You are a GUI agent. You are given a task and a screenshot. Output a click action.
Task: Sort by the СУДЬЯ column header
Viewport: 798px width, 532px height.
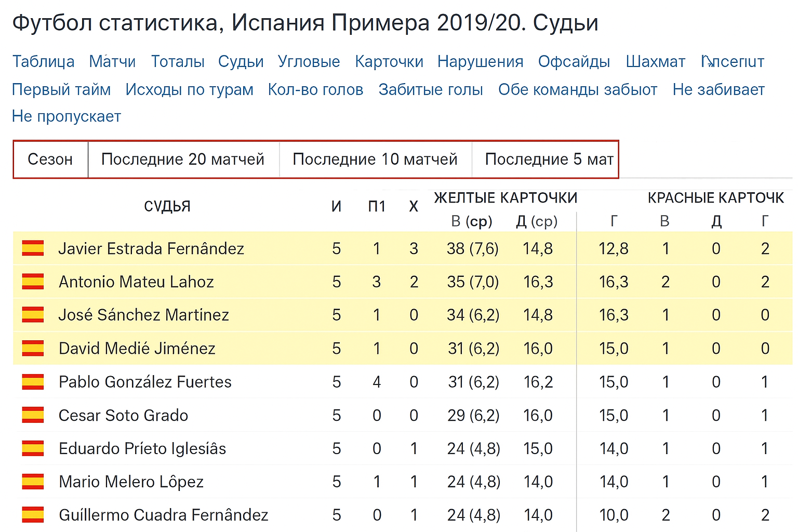point(167,206)
